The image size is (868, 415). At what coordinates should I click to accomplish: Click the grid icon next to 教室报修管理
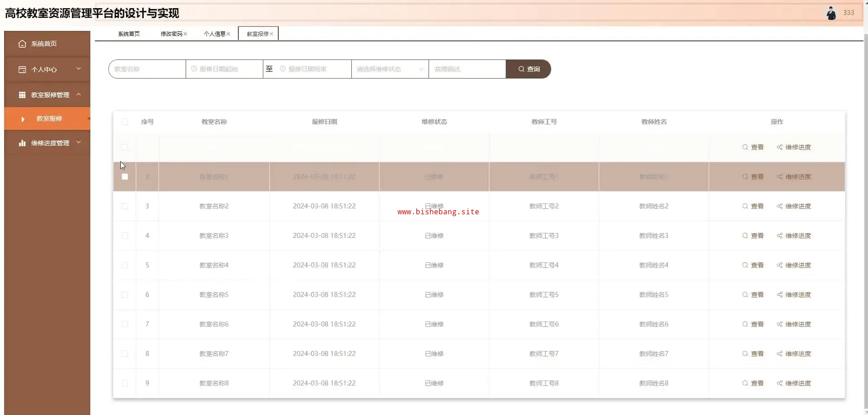coord(22,95)
